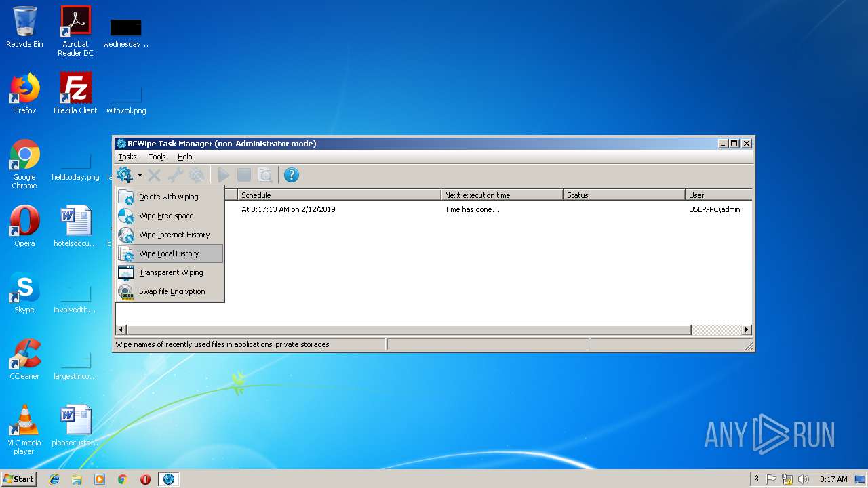Click horizontal scrollbar right arrow
868x488 pixels.
(746, 330)
